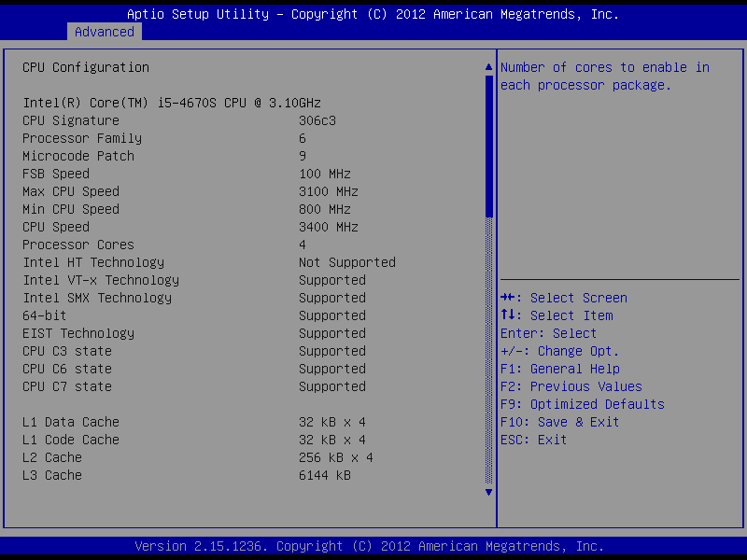Click the ESC: Exit hint
The height and width of the screenshot is (560, 747).
(x=533, y=440)
